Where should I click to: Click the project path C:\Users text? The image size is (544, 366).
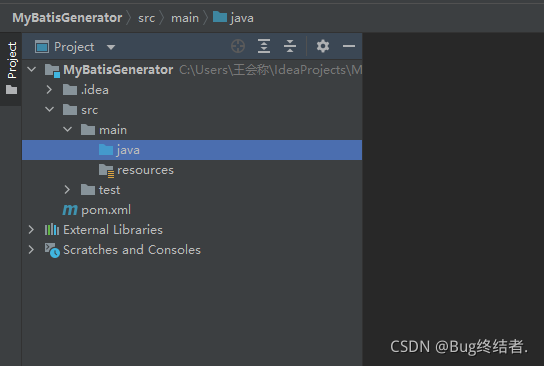coord(271,70)
